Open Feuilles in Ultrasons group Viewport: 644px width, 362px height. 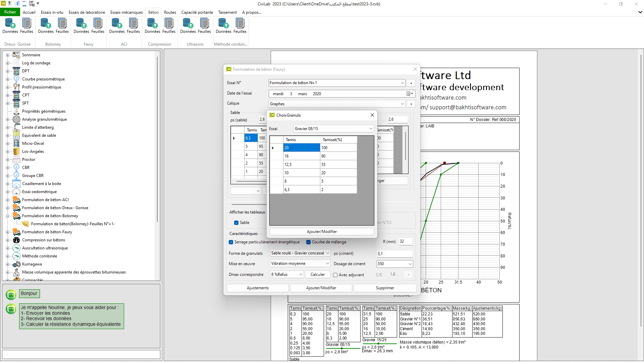pyautogui.click(x=204, y=26)
